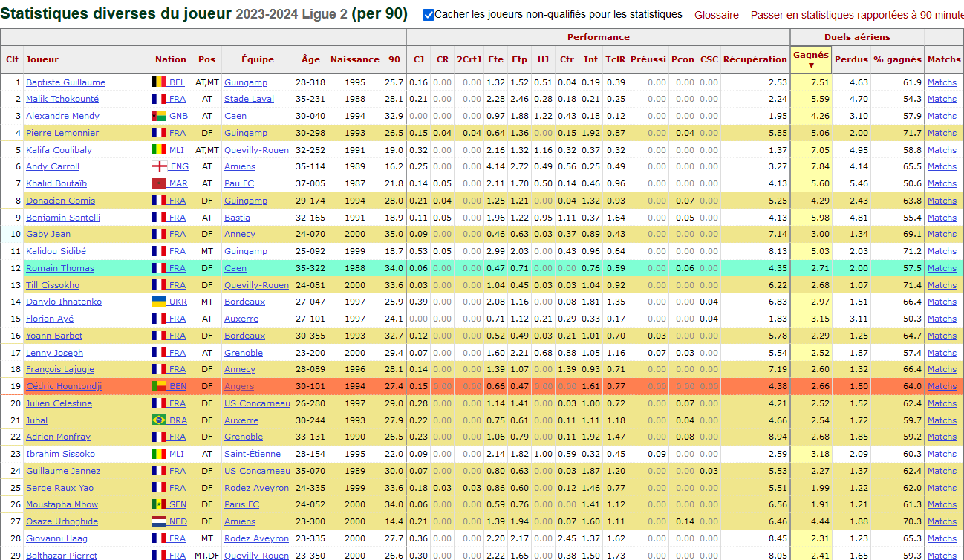Sort by the CSC column header
Viewport: 964px width, 560px height.
(709, 59)
